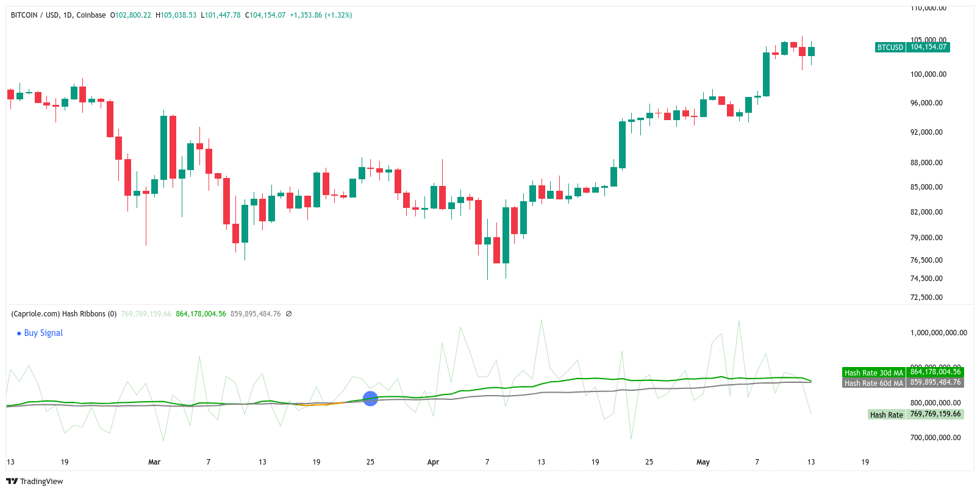This screenshot has height=492, width=980.
Task: Click the 104,154.07 current price label
Action: (x=928, y=47)
